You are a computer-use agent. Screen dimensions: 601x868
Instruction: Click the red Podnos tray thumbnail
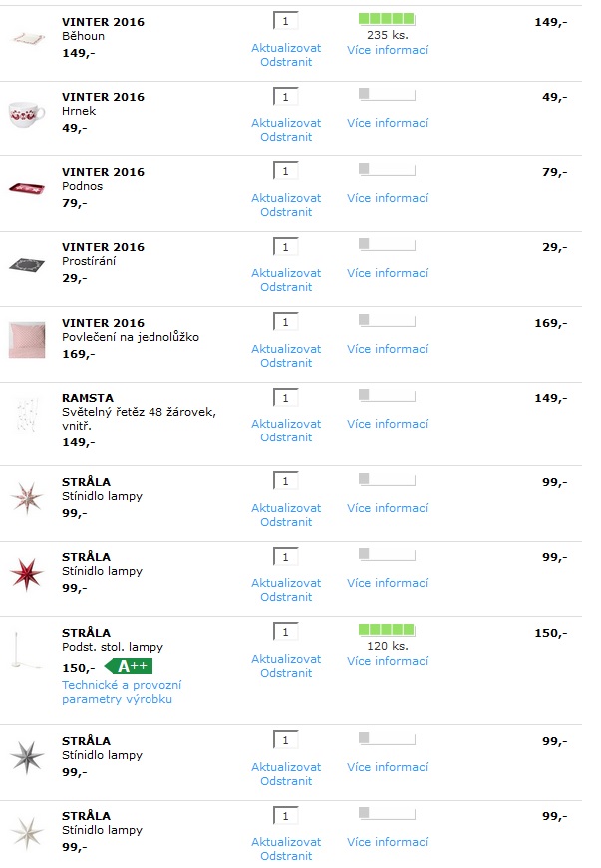(27, 189)
